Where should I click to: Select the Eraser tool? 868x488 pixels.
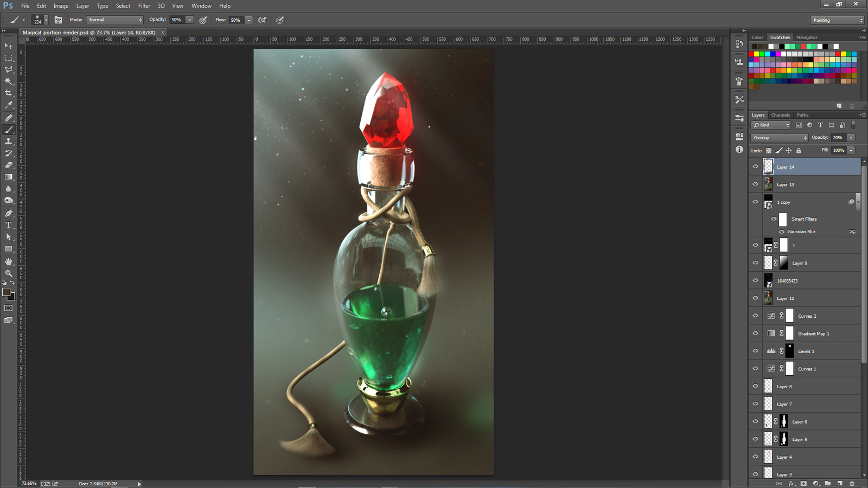pyautogui.click(x=9, y=165)
